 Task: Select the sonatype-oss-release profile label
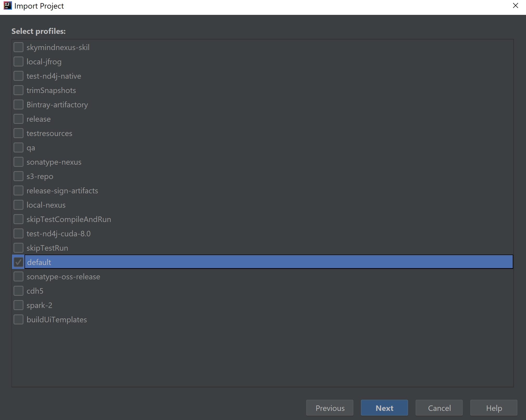coord(63,277)
